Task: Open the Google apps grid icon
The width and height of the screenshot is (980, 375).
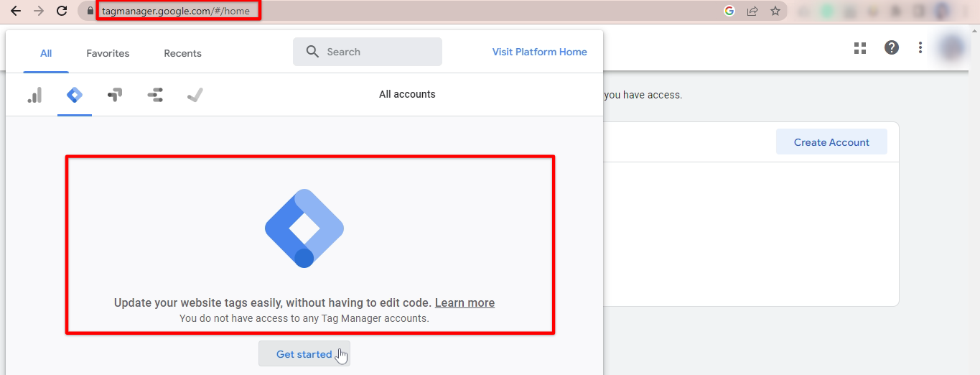Action: click(x=860, y=48)
